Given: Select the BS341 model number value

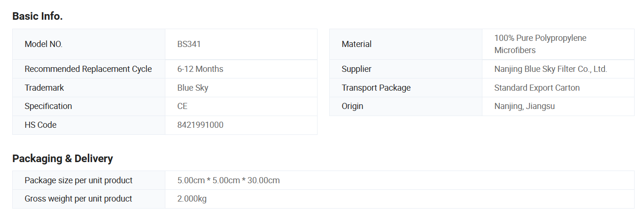Looking at the screenshot, I should click(189, 44).
